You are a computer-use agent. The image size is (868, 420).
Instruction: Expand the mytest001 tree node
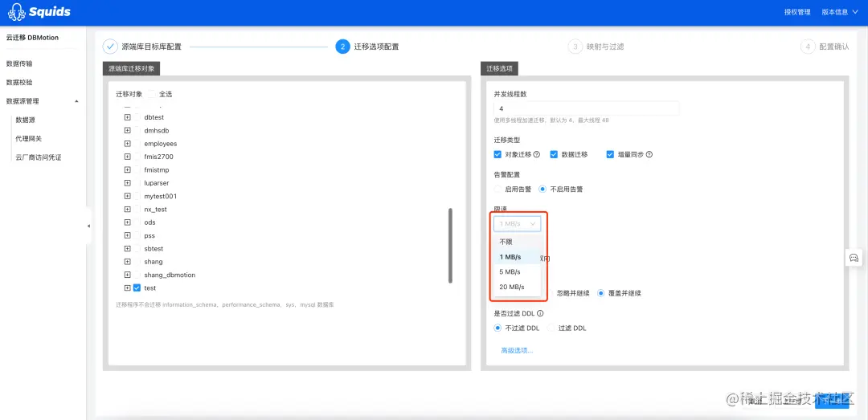[127, 196]
